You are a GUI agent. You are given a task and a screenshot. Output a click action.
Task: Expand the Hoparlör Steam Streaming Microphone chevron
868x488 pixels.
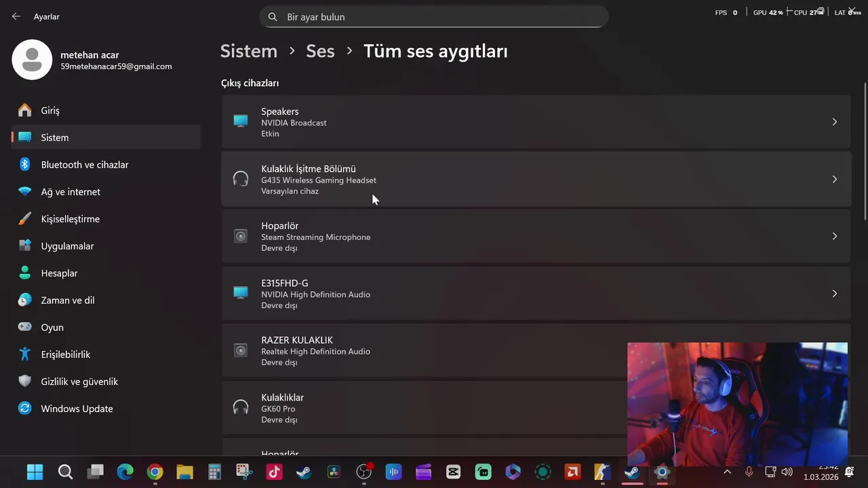tap(835, 237)
